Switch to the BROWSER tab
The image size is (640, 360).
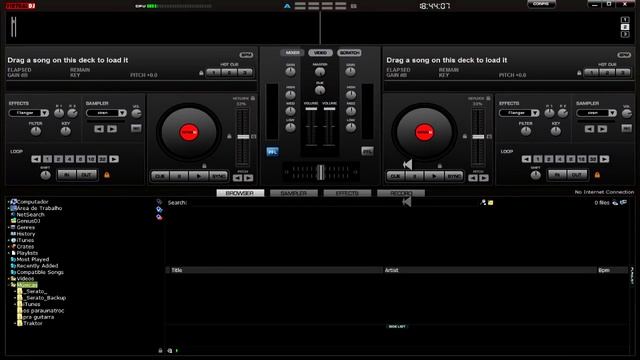click(240, 193)
